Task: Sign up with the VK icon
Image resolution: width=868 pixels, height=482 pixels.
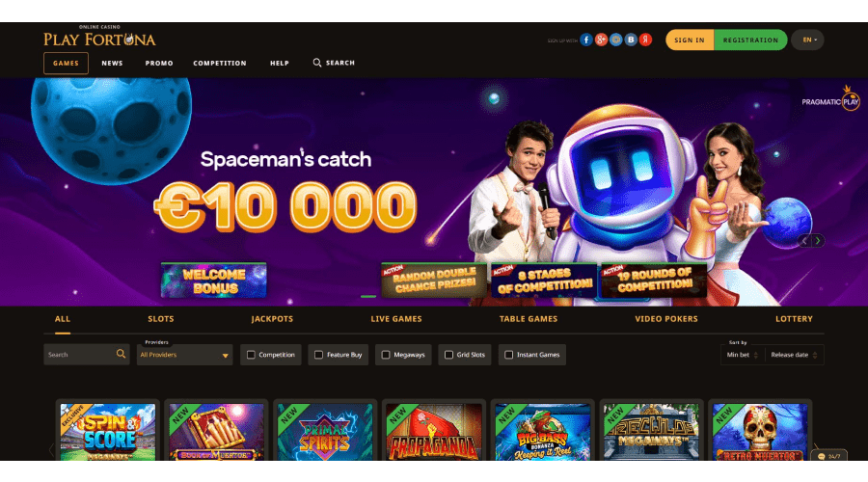Action: point(631,40)
